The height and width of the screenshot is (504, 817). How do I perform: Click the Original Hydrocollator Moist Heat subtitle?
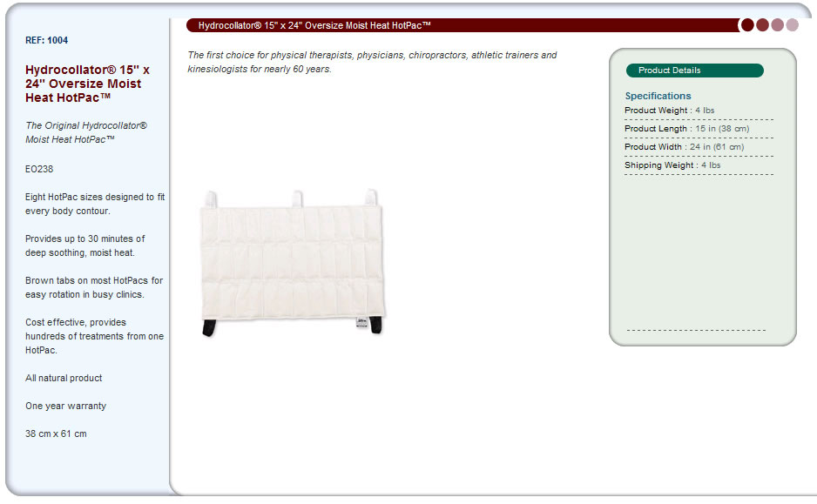click(x=86, y=132)
